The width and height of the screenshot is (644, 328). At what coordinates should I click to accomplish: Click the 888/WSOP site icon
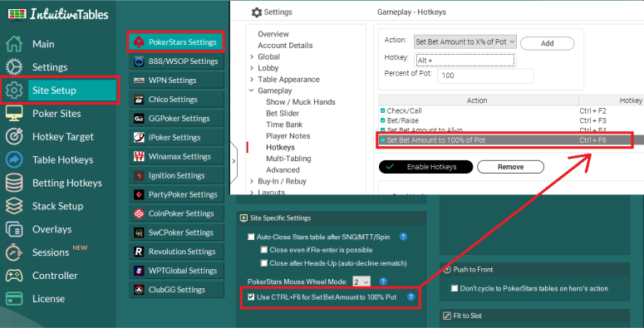point(139,61)
